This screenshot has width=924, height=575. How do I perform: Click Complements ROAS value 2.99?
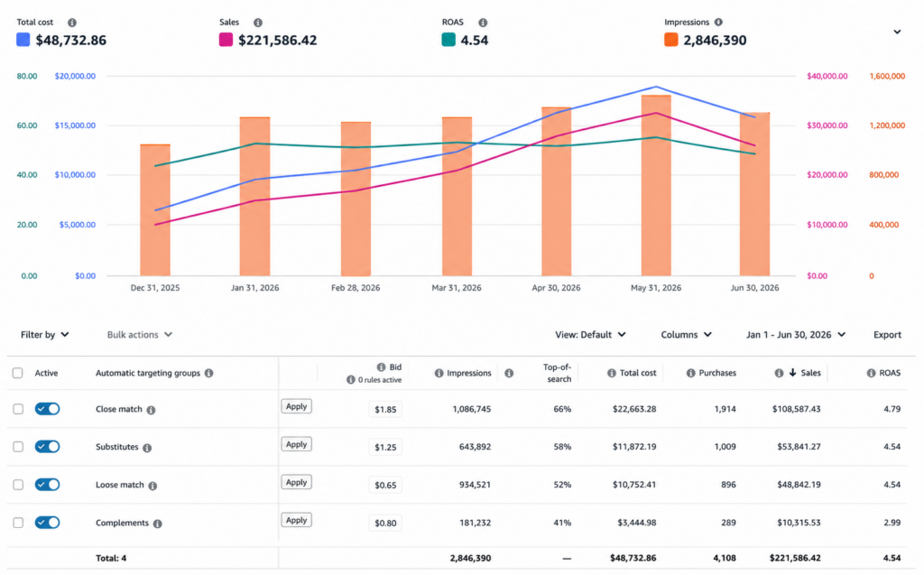892,523
